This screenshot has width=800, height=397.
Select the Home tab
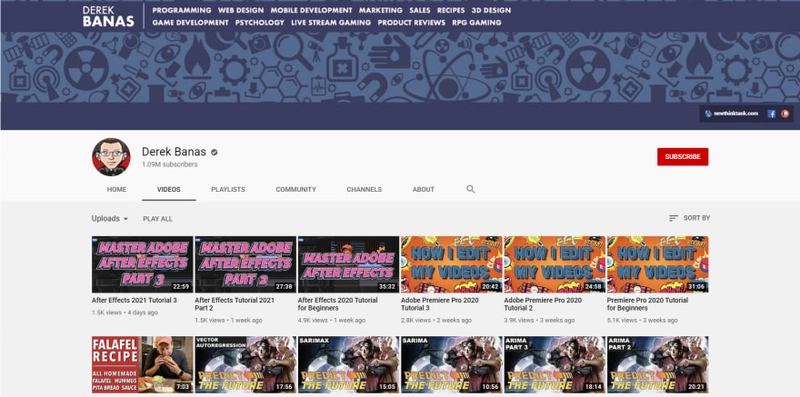[116, 189]
